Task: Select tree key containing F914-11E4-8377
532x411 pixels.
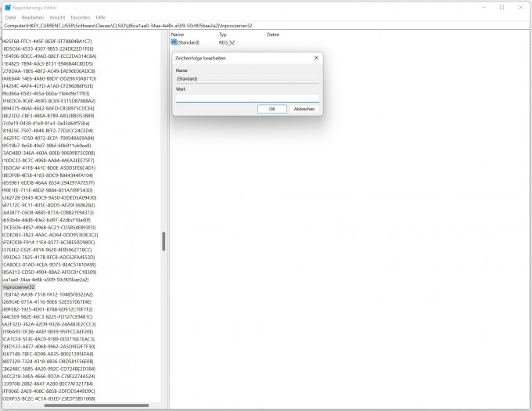Action: [49, 243]
